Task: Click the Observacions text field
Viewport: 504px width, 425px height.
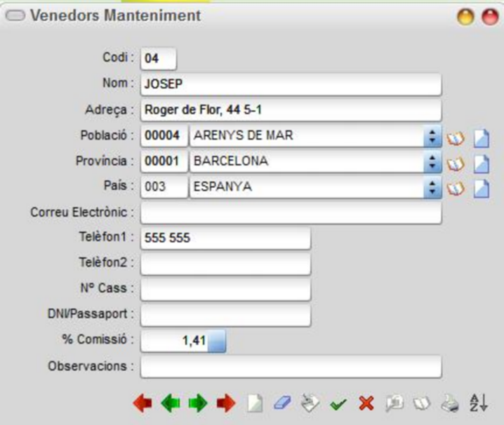Action: coord(291,367)
